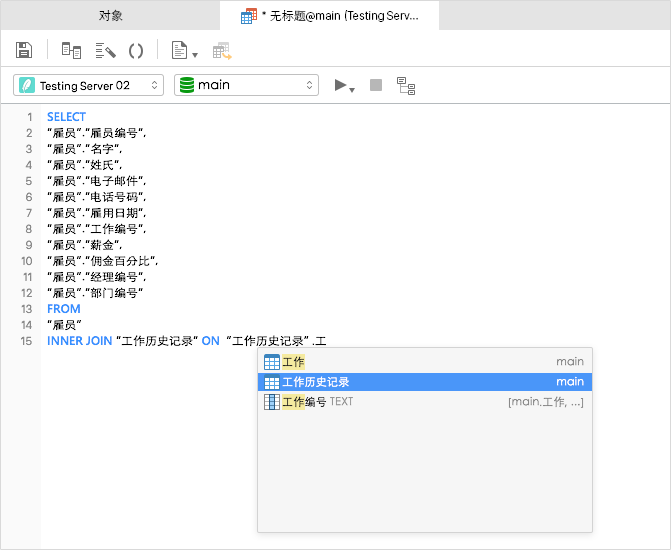Run the query with the play button
671x550 pixels.
340,85
